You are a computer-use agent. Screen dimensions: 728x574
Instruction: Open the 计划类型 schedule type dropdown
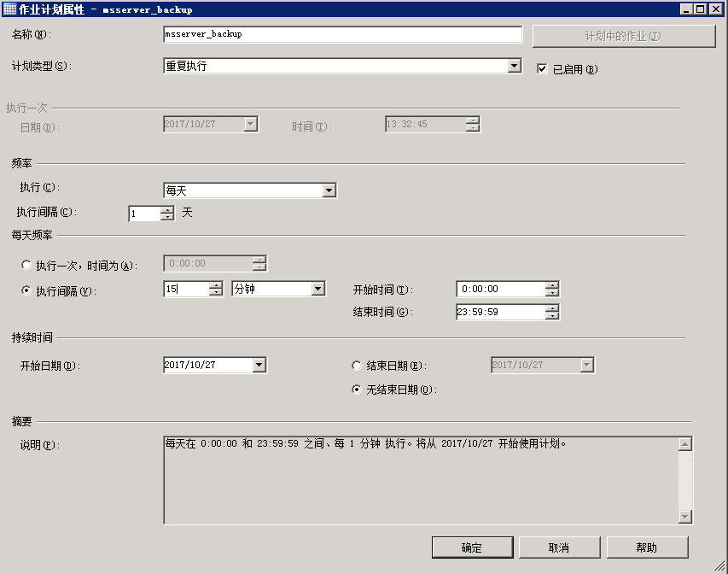pyautogui.click(x=514, y=66)
